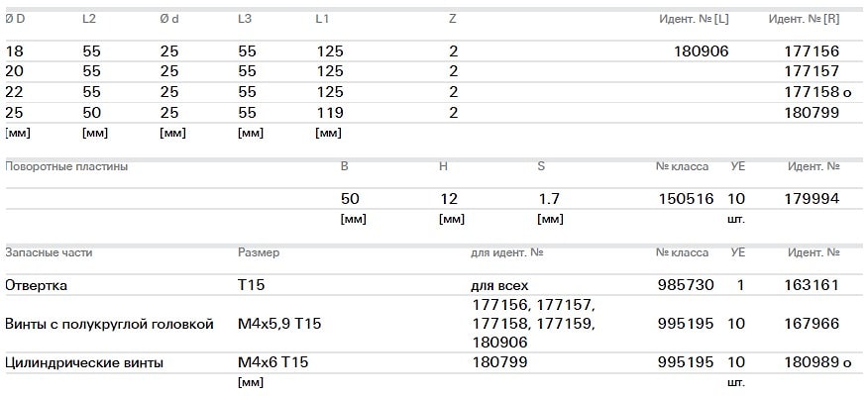Select the Цилиндрические винты row label
Viewport: 868px width, 396px height.
[84, 363]
